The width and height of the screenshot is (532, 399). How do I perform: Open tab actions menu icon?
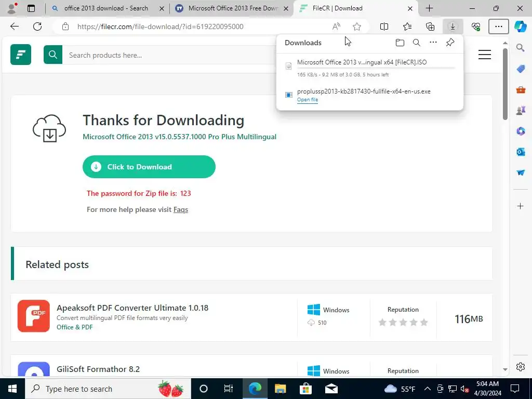coord(31,8)
